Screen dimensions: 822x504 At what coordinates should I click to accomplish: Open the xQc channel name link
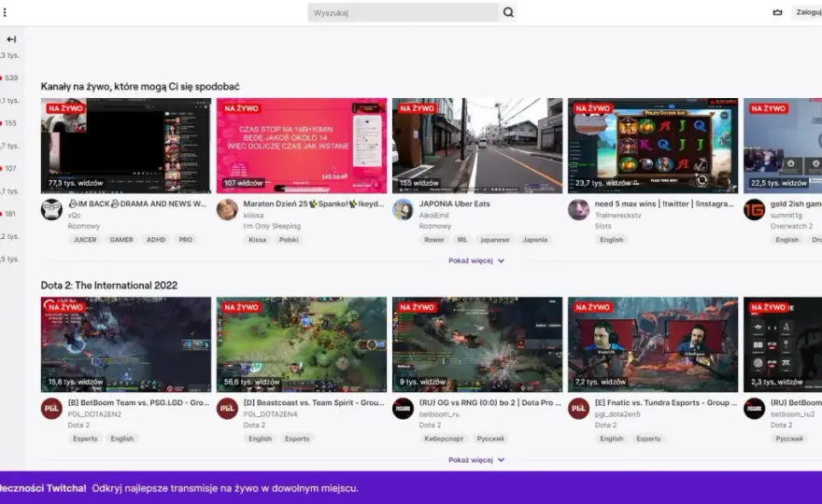pos(75,216)
